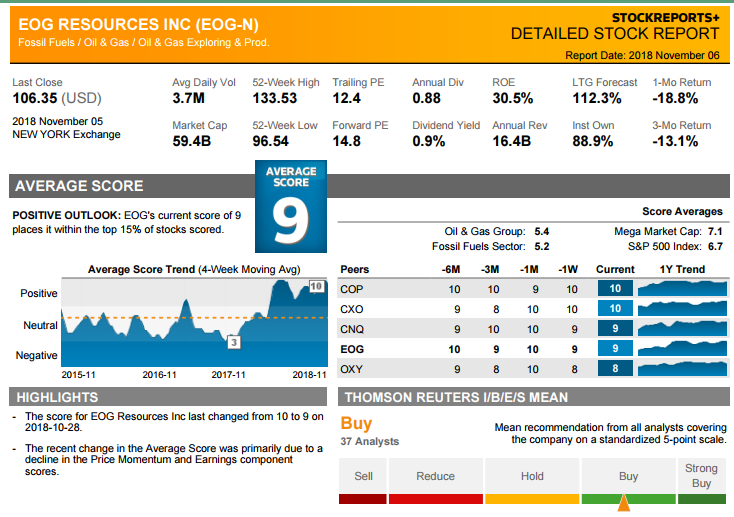Screen dimensions: 734x517
Task: Click the Hold rating box
Action: click(532, 476)
